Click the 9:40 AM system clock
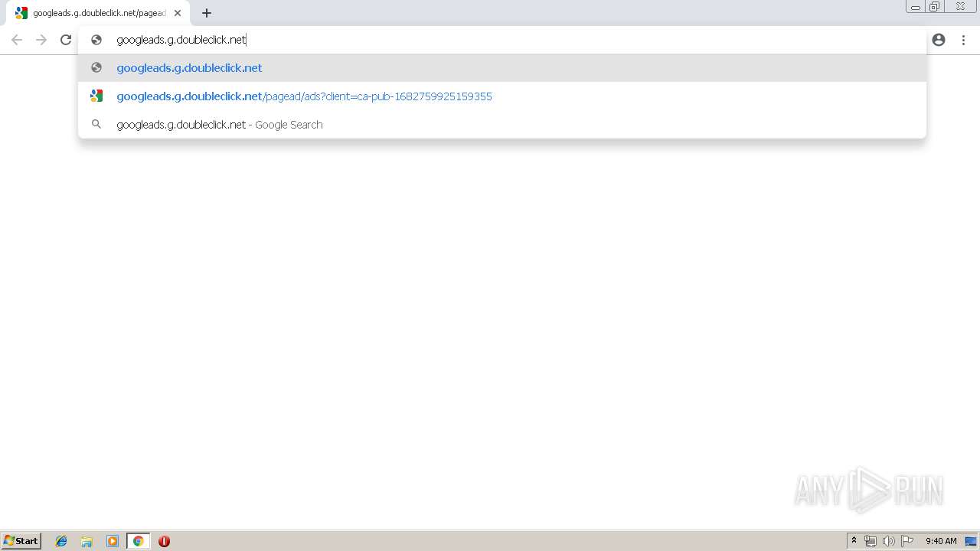The height and width of the screenshot is (551, 980). point(941,541)
